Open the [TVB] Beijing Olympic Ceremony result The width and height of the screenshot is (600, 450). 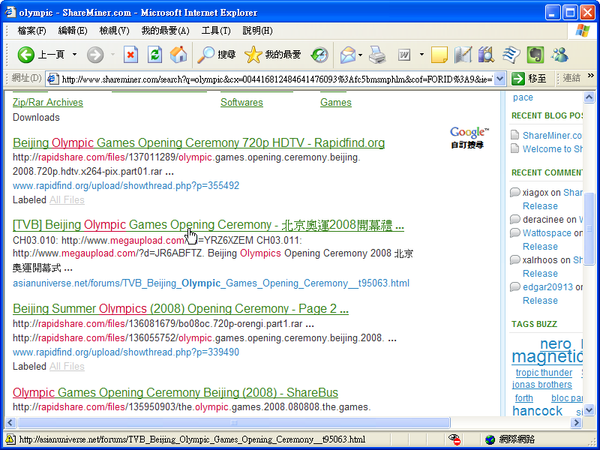tap(208, 225)
